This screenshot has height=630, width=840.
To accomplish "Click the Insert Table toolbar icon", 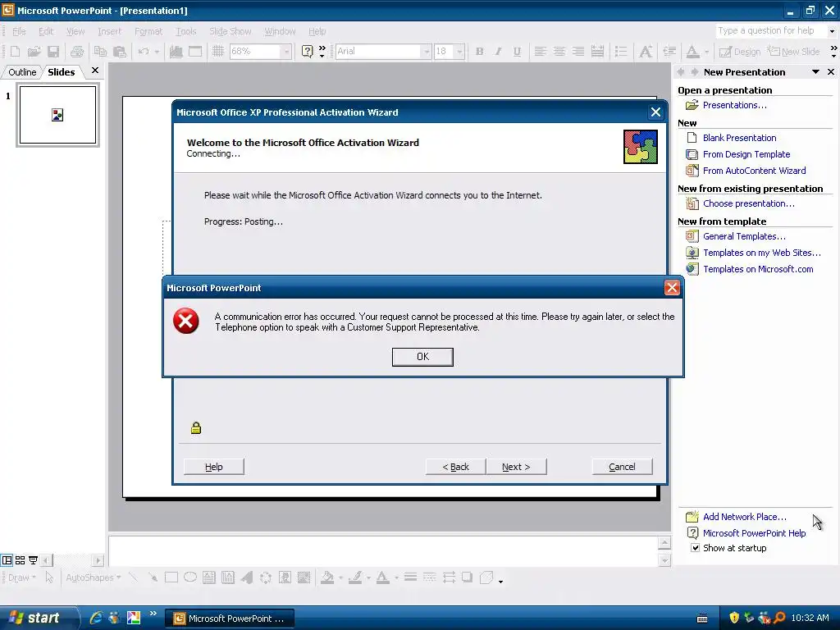I will (x=195, y=52).
